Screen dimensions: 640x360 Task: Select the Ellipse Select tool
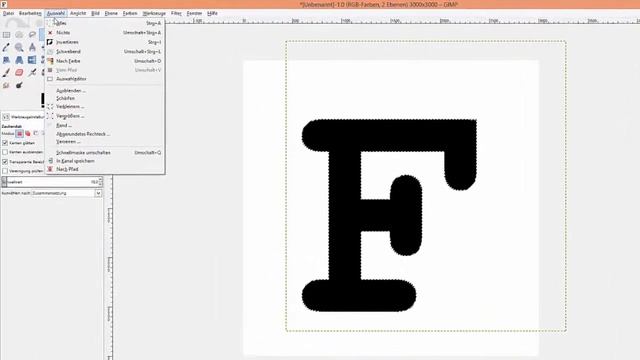[x=19, y=35]
